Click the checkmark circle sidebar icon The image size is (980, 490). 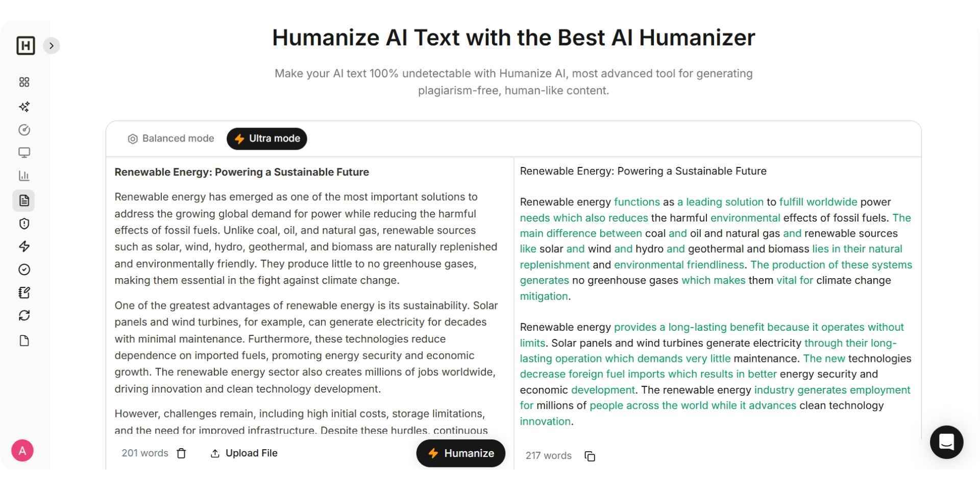[x=24, y=269]
